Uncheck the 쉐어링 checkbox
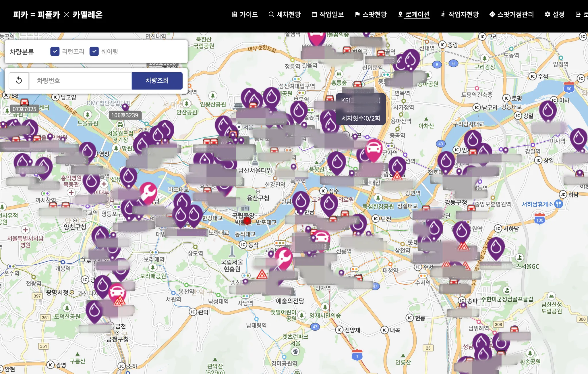 (x=94, y=51)
